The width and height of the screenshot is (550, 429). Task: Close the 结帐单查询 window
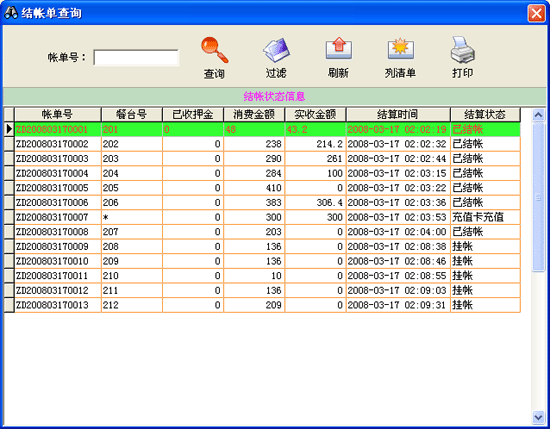[x=536, y=13]
